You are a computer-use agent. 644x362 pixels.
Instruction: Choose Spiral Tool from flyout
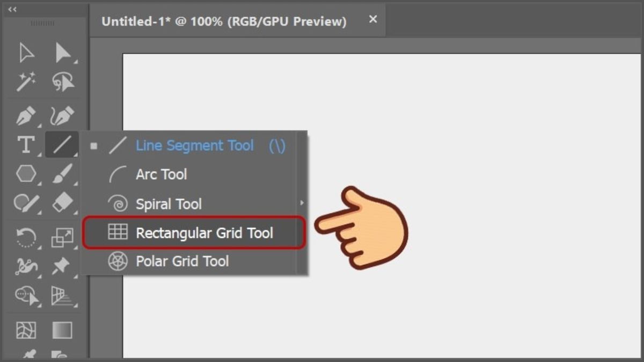188,204
